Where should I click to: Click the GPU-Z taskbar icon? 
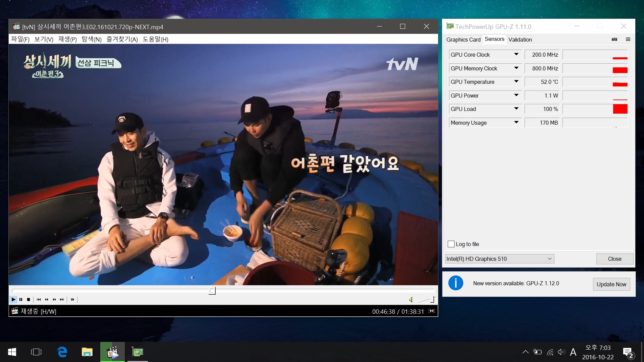tap(138, 352)
